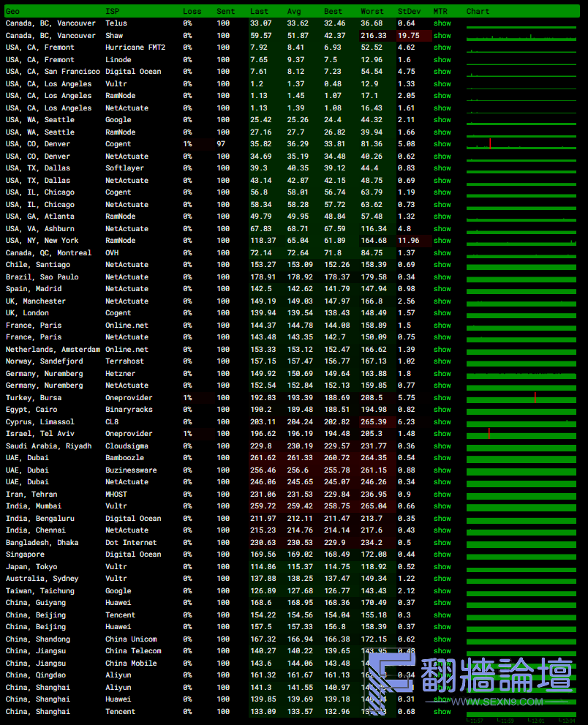Click the sent count 97 for Cogent Denver
588x725 pixels.
[221, 144]
